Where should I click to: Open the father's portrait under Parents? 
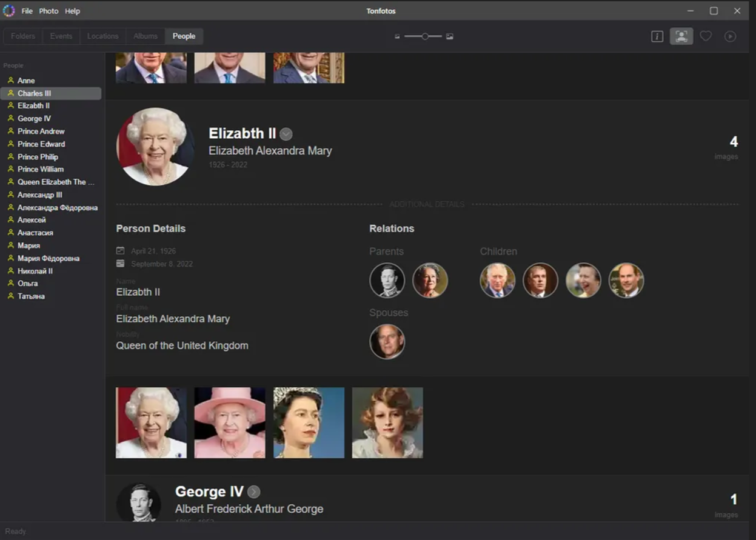[x=387, y=280]
